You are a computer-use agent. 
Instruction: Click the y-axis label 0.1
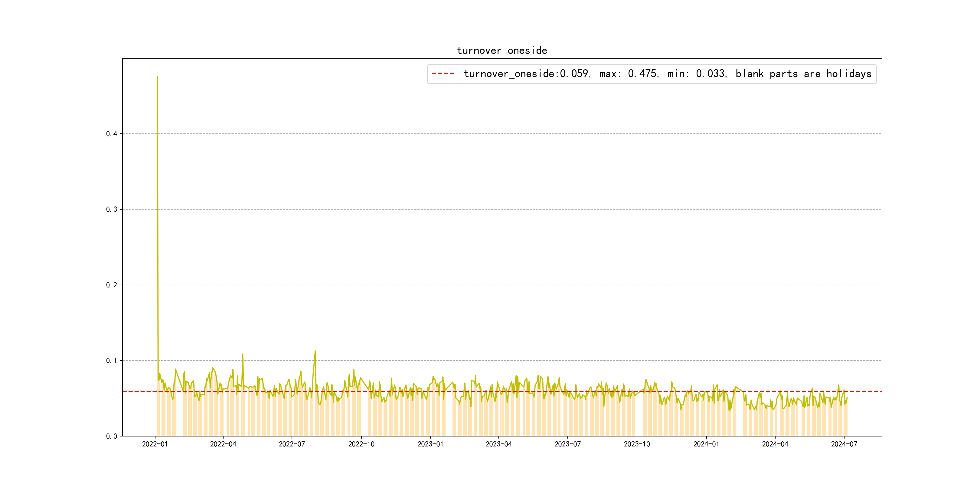(x=112, y=361)
